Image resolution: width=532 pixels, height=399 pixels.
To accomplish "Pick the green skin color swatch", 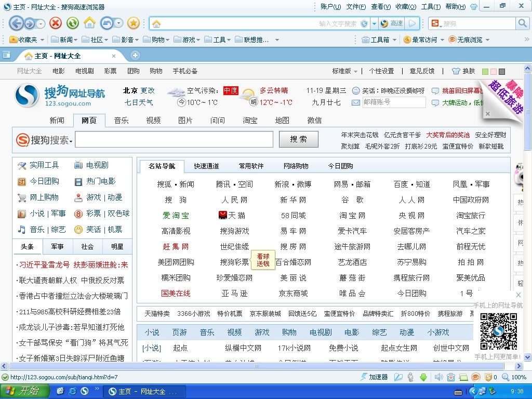I will tap(485, 72).
